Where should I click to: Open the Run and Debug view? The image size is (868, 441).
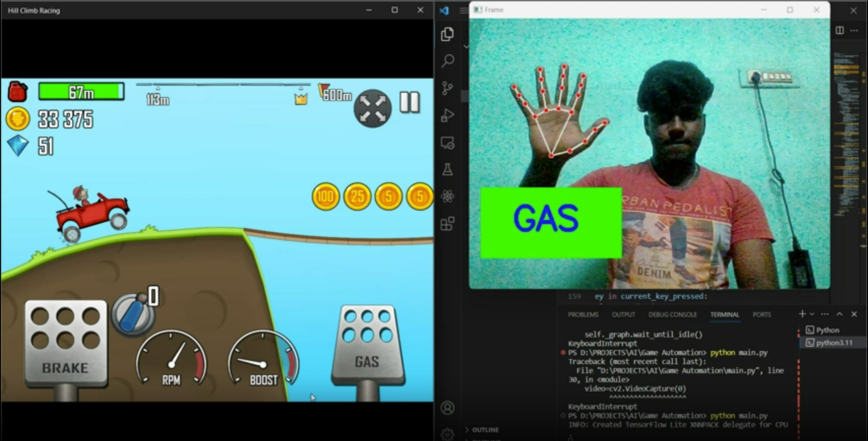coord(447,116)
